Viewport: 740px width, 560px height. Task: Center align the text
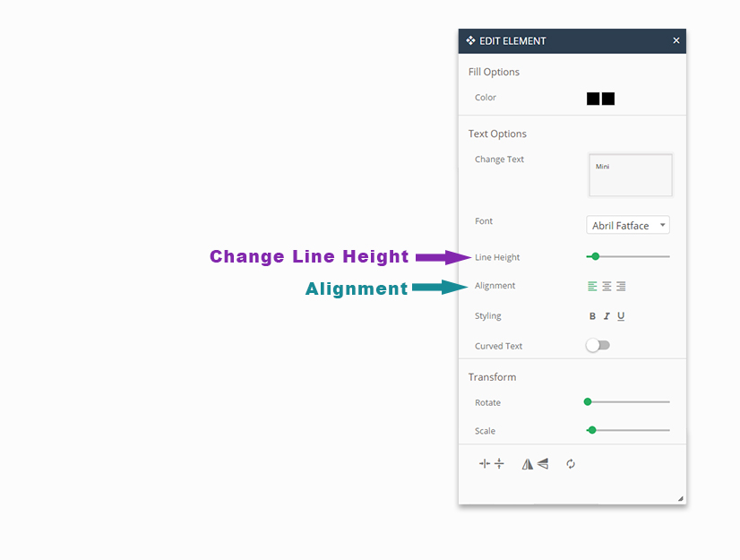click(607, 287)
